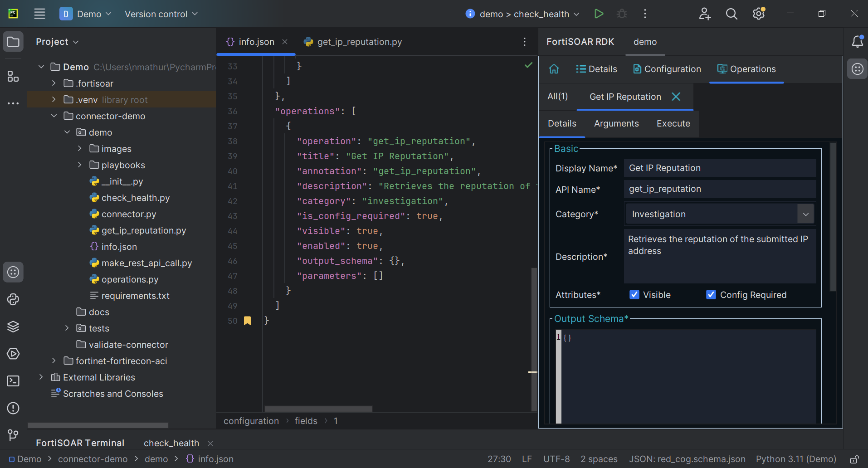Open the FortiSOAR RDK home icon

(x=554, y=69)
